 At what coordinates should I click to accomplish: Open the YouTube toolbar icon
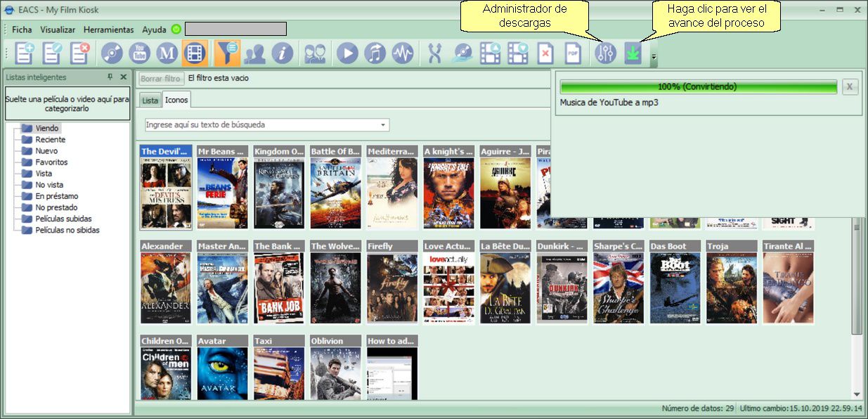(139, 53)
